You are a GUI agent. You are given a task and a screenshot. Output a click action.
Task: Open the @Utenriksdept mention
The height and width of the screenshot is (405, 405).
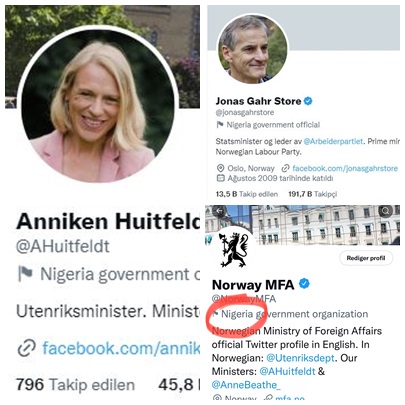[x=300, y=358]
